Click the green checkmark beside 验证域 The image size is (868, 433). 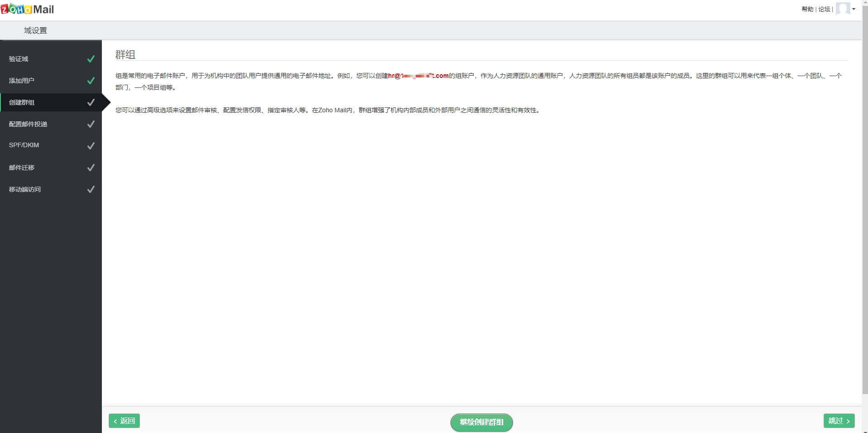click(x=91, y=58)
